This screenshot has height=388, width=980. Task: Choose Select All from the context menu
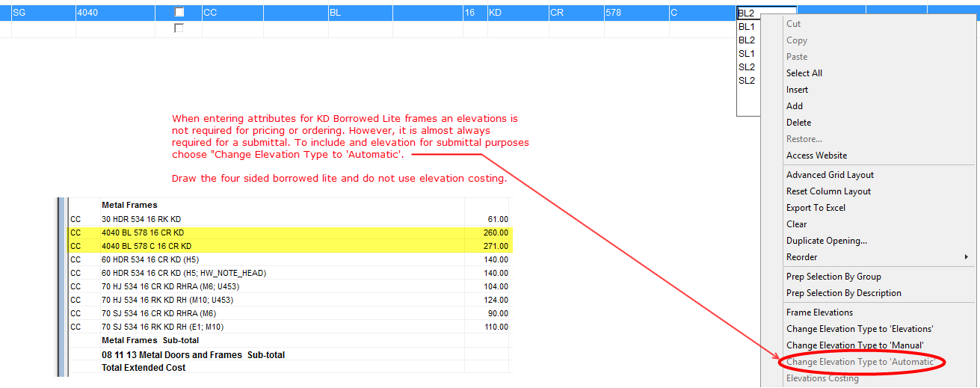tap(804, 73)
